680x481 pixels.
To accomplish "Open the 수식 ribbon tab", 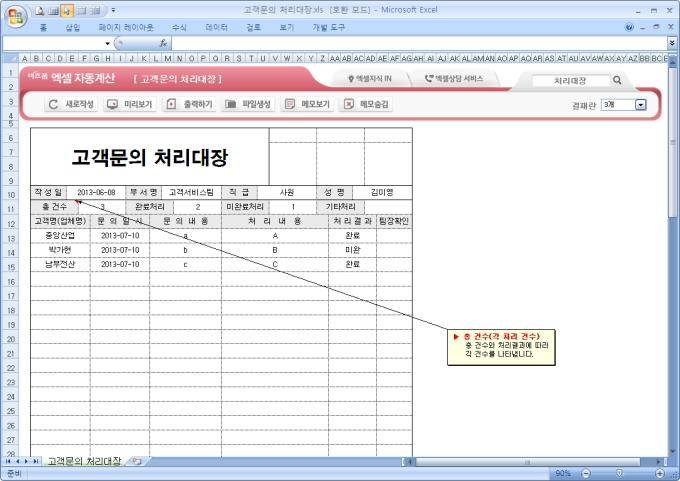I will coord(179,27).
